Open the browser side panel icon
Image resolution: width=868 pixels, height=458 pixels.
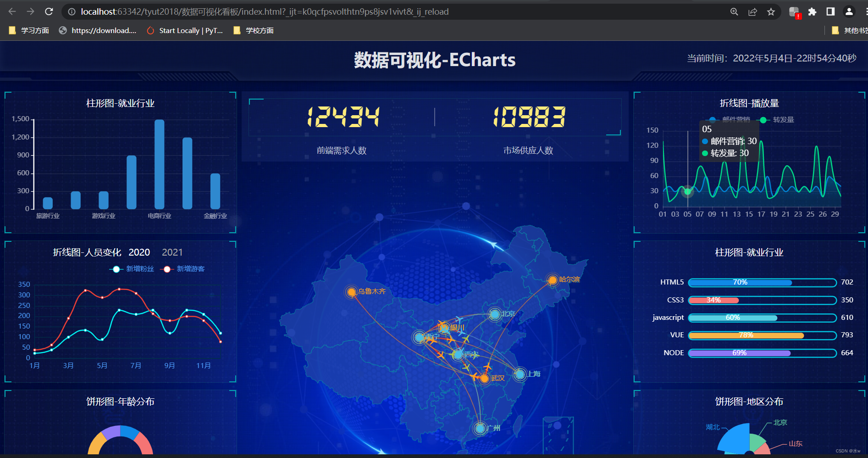click(830, 12)
